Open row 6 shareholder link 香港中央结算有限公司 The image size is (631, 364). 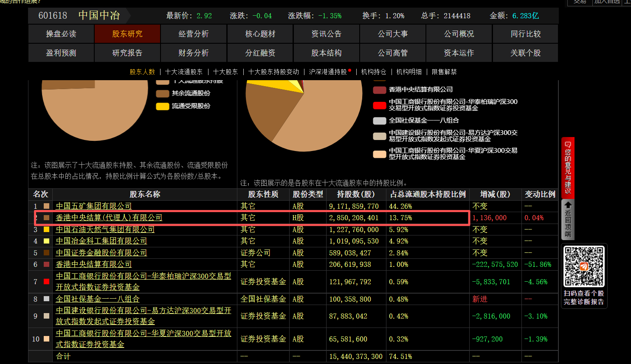(93, 264)
